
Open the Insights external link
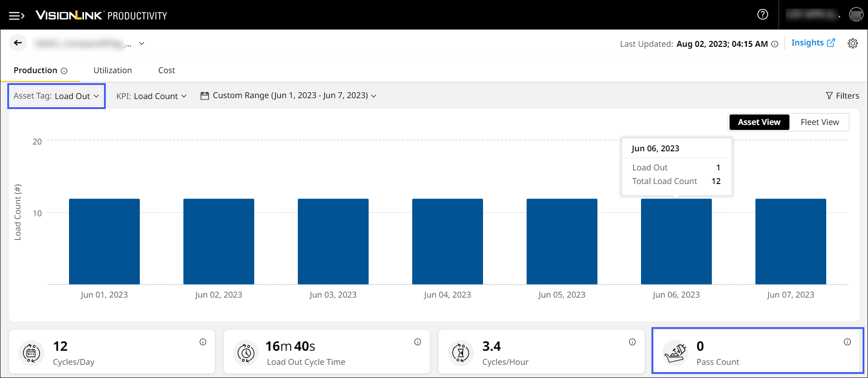813,43
